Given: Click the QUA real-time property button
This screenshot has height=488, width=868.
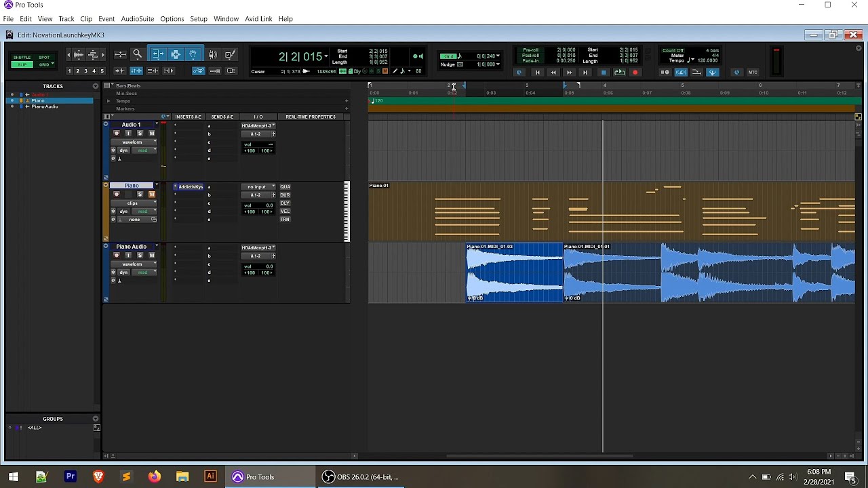Looking at the screenshot, I should [x=285, y=187].
